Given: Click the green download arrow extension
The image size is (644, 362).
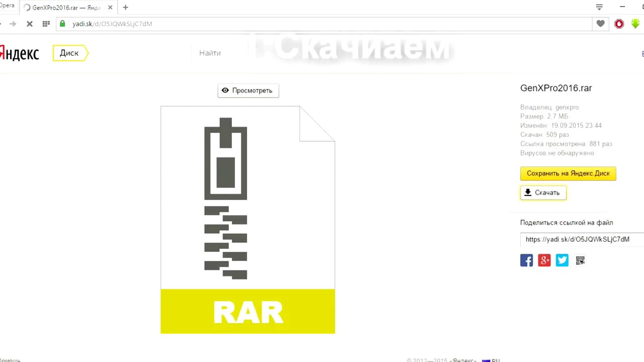Looking at the screenshot, I should (635, 24).
